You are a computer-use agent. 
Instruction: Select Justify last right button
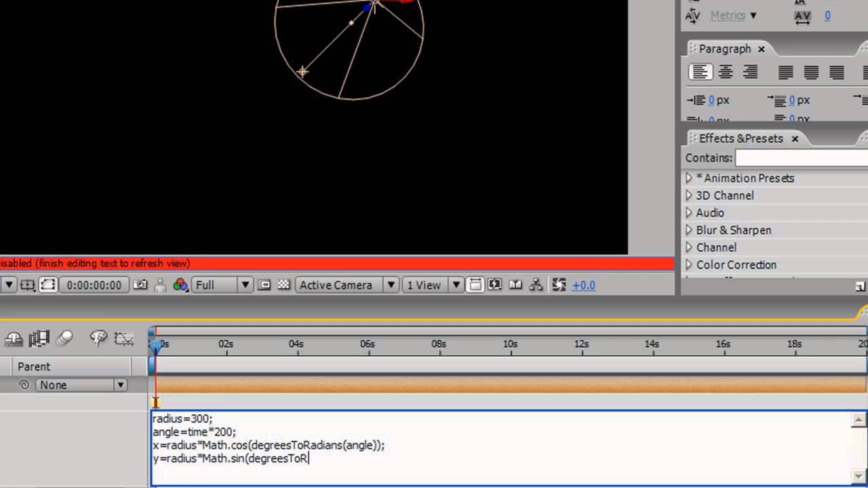[837, 72]
